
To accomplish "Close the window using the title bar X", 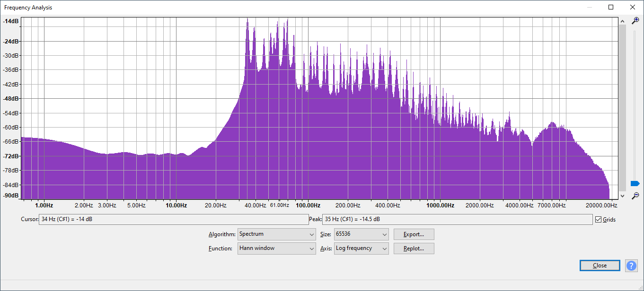I will pyautogui.click(x=633, y=7).
